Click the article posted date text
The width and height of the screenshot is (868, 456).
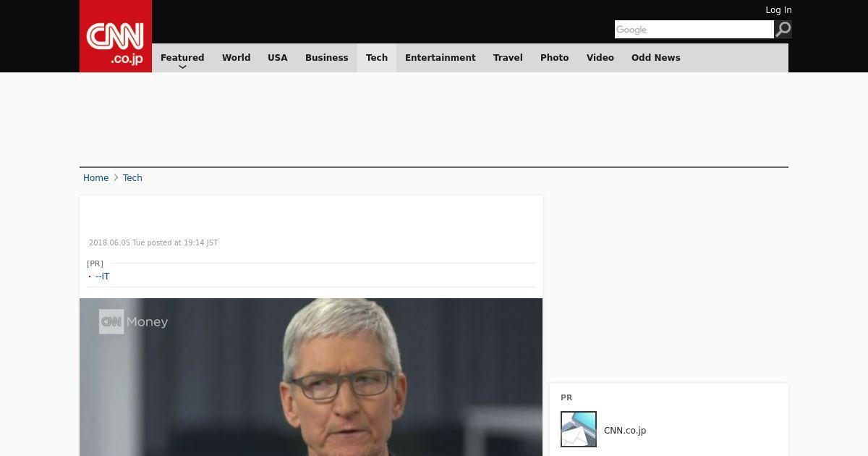[153, 243]
